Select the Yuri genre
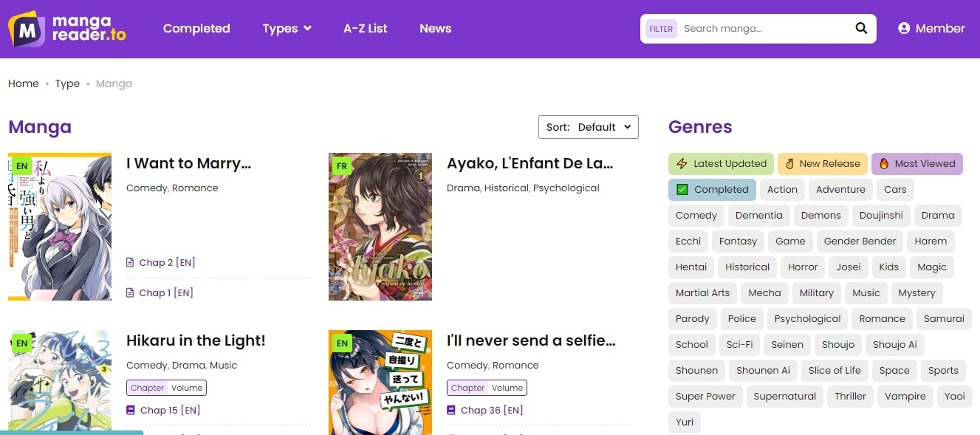The image size is (980, 435). tap(685, 422)
